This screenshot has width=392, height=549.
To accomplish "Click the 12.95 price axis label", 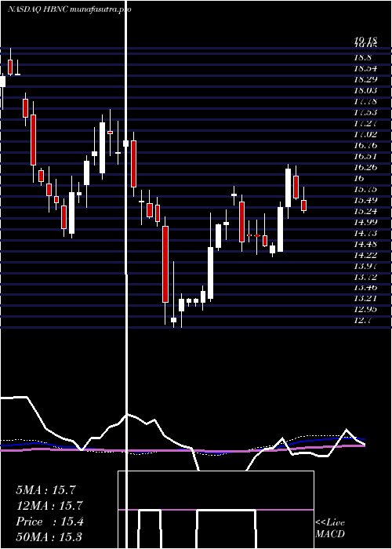I will pyautogui.click(x=365, y=310).
